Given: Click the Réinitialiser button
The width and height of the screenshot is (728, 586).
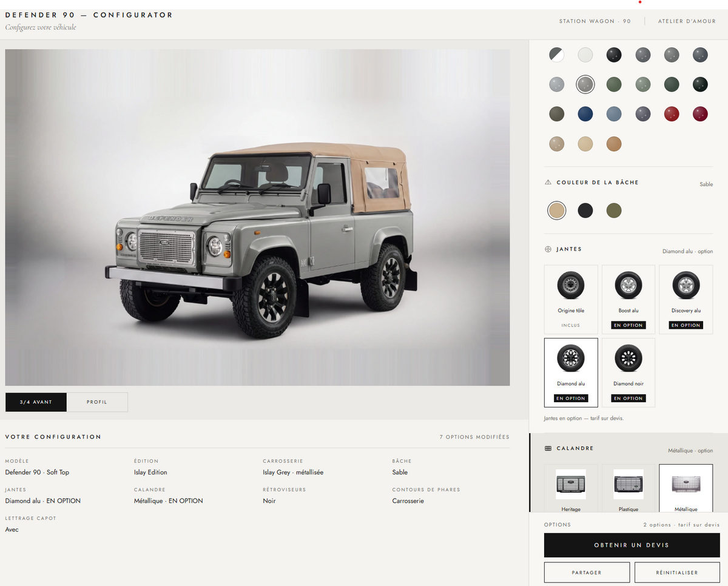Looking at the screenshot, I should [x=677, y=573].
